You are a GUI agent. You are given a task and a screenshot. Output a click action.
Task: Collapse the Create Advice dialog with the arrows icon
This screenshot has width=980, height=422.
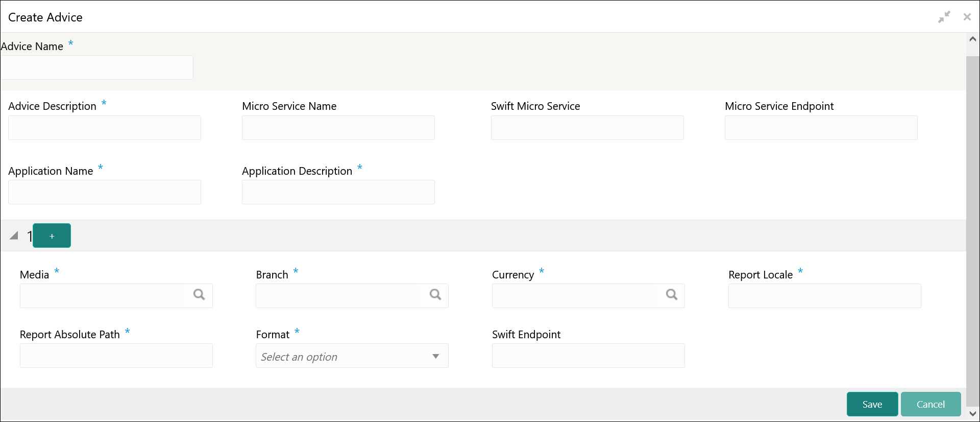pos(944,17)
